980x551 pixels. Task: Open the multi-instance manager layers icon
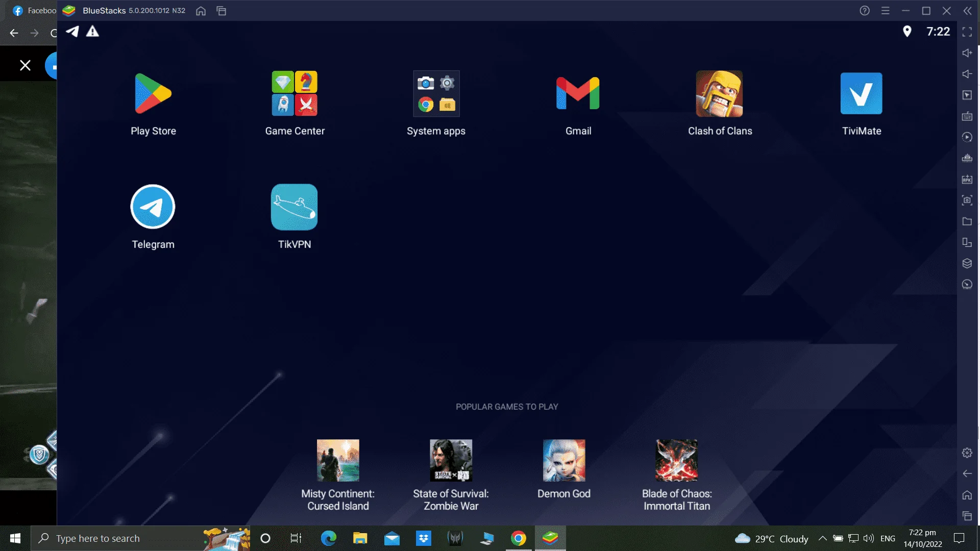coord(967,263)
